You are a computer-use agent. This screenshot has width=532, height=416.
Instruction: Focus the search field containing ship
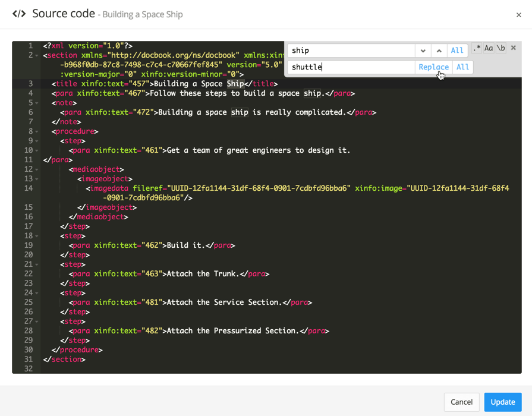click(x=351, y=51)
